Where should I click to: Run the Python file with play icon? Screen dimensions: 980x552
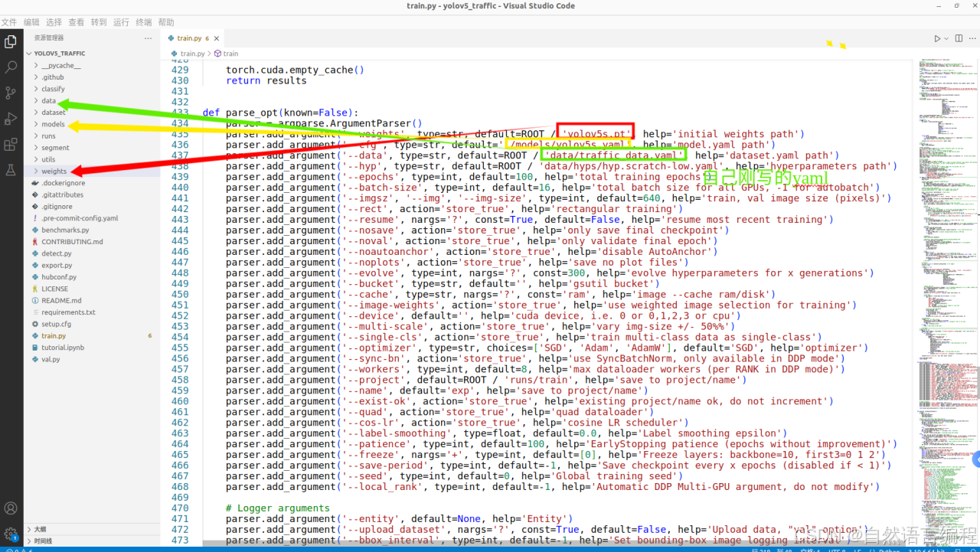(x=936, y=38)
